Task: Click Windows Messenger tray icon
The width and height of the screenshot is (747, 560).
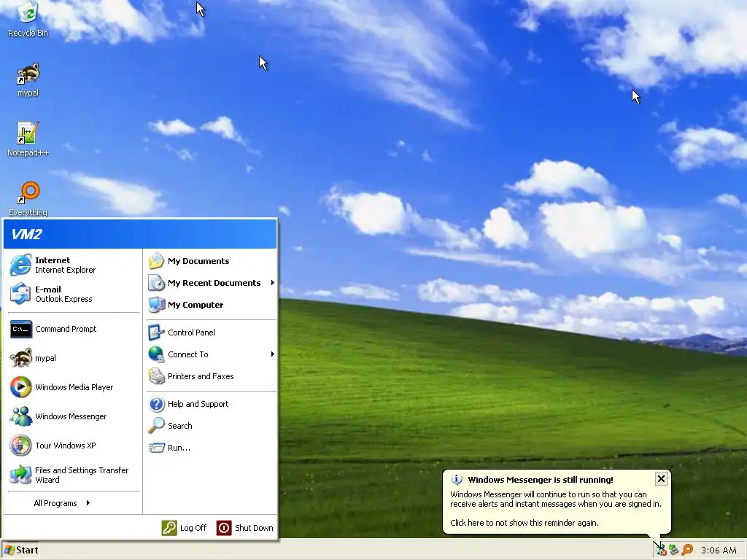Action: point(659,550)
